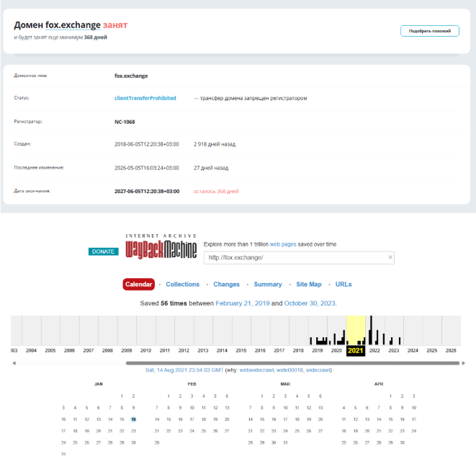Open the Site Map tab
The image size is (476, 459).
click(x=309, y=285)
